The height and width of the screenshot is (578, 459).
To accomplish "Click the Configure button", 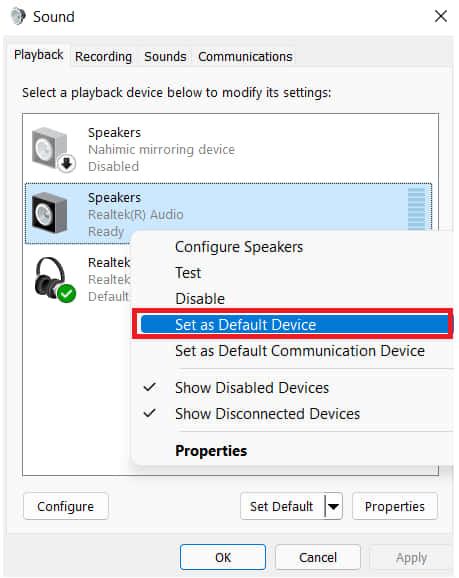I will coord(66,506).
